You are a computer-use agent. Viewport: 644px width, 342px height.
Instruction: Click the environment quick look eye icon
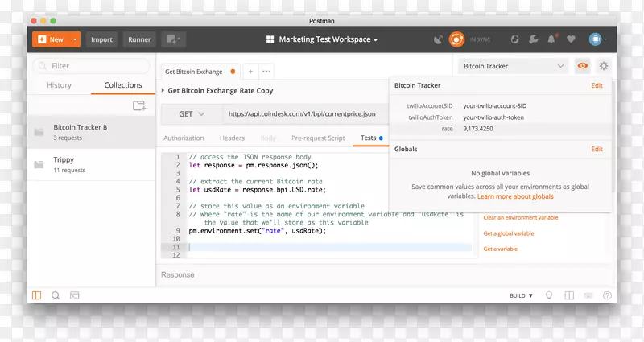[583, 66]
